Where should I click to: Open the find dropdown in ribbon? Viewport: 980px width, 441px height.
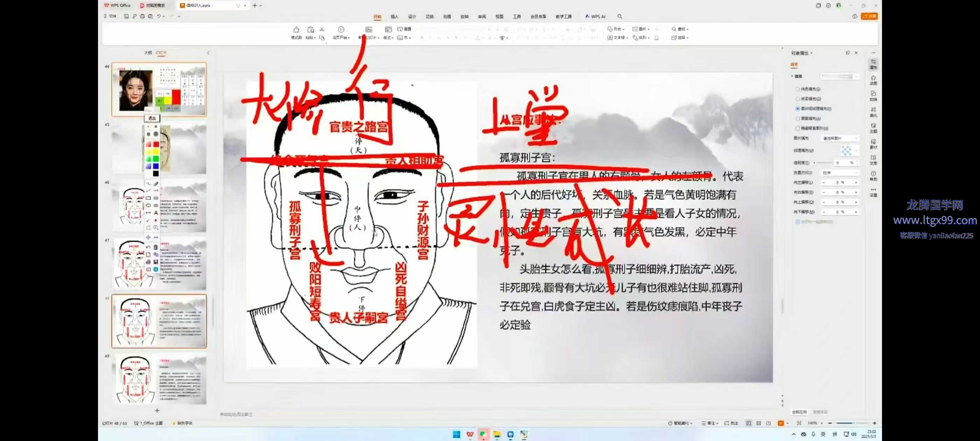tap(680, 29)
